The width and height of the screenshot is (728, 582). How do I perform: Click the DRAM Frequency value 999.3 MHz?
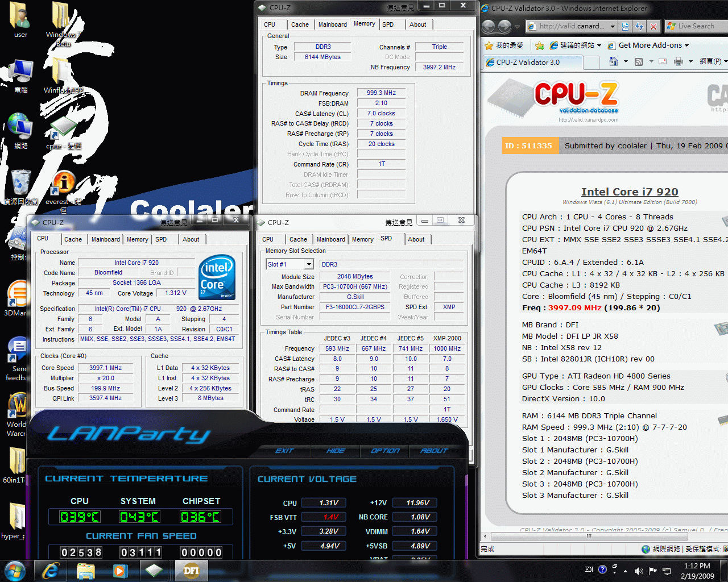click(x=381, y=93)
